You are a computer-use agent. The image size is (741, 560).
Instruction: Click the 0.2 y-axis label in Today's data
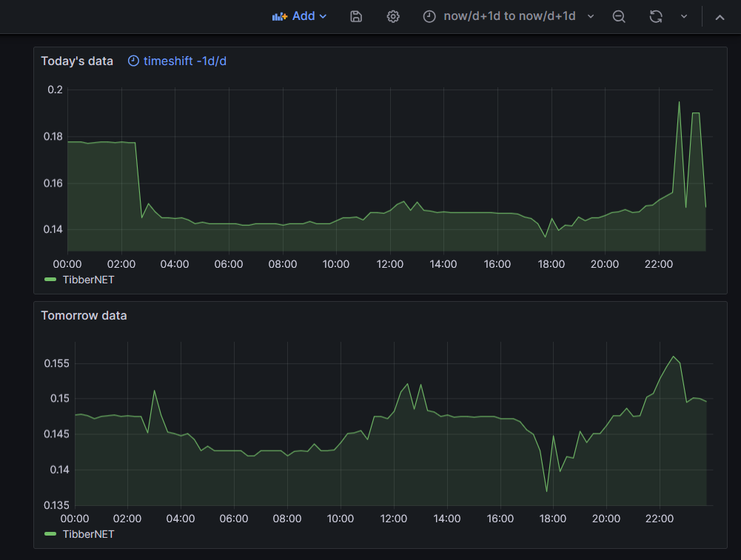click(x=55, y=90)
